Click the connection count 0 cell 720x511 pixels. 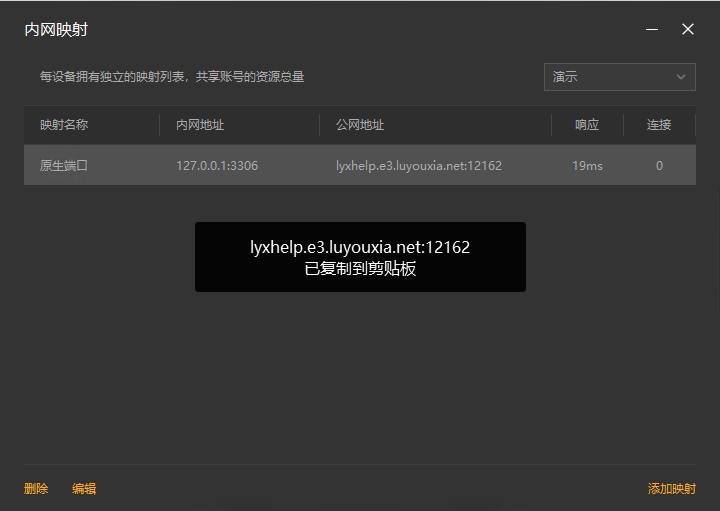(x=659, y=166)
